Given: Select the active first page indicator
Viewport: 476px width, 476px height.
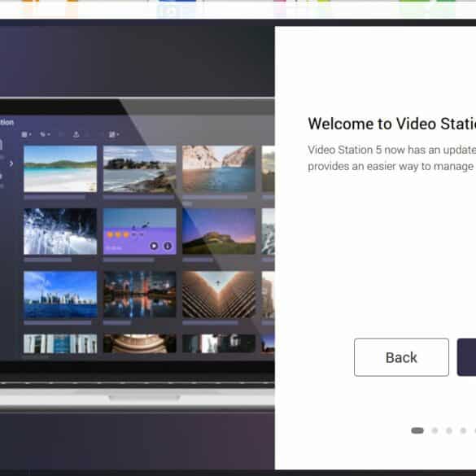Looking at the screenshot, I should [417, 430].
